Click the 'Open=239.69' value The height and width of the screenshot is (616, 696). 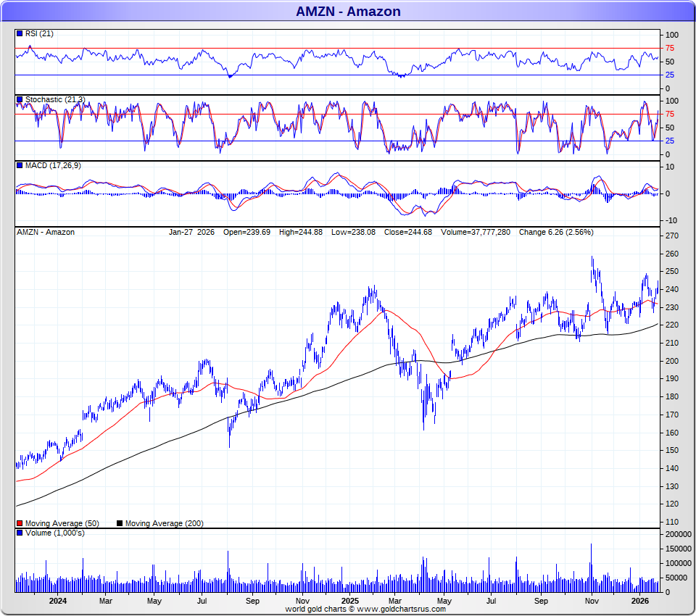pos(246,232)
